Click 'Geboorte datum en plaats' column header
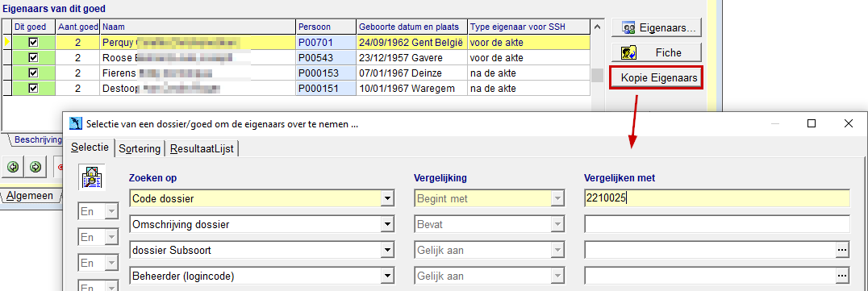The height and width of the screenshot is (291, 868). coord(412,27)
